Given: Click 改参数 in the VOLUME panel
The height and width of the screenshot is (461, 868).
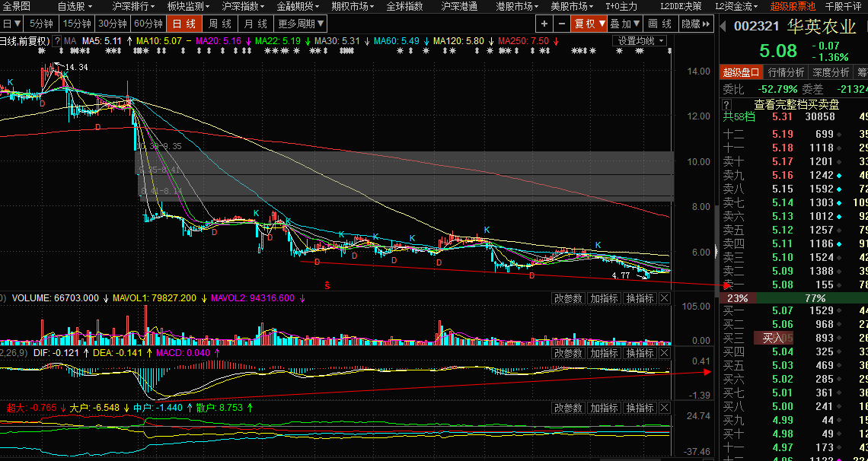Looking at the screenshot, I should pyautogui.click(x=568, y=298).
